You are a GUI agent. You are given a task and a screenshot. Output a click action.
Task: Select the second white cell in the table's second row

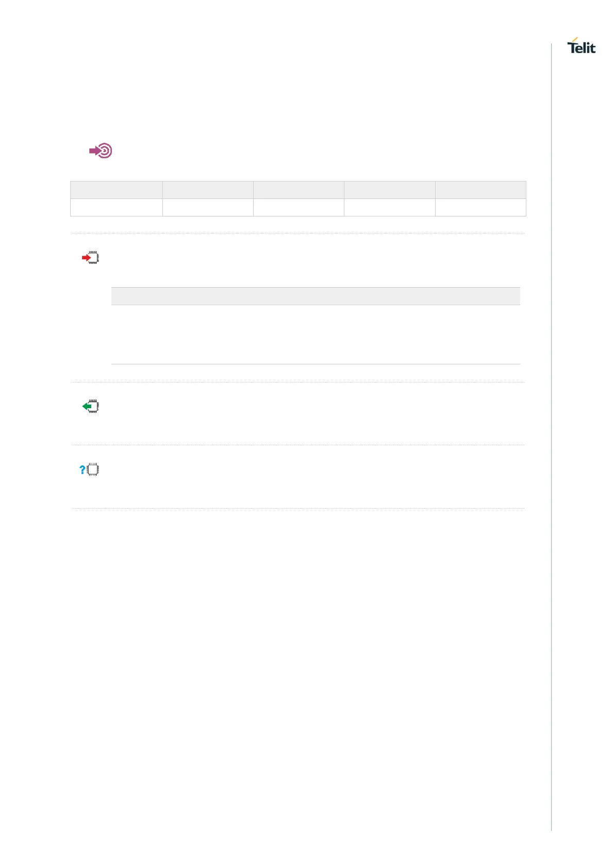[208, 207]
